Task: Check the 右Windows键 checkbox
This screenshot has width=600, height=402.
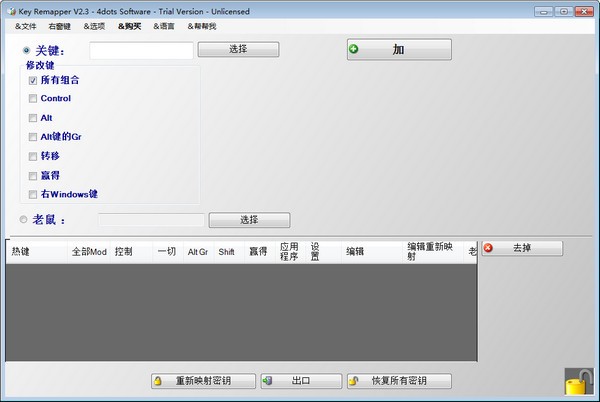Action: coord(33,194)
